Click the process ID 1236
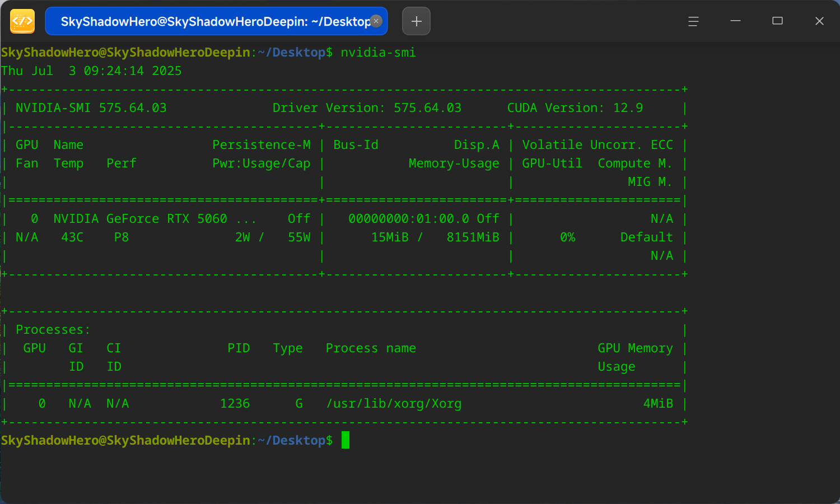 pos(235,404)
